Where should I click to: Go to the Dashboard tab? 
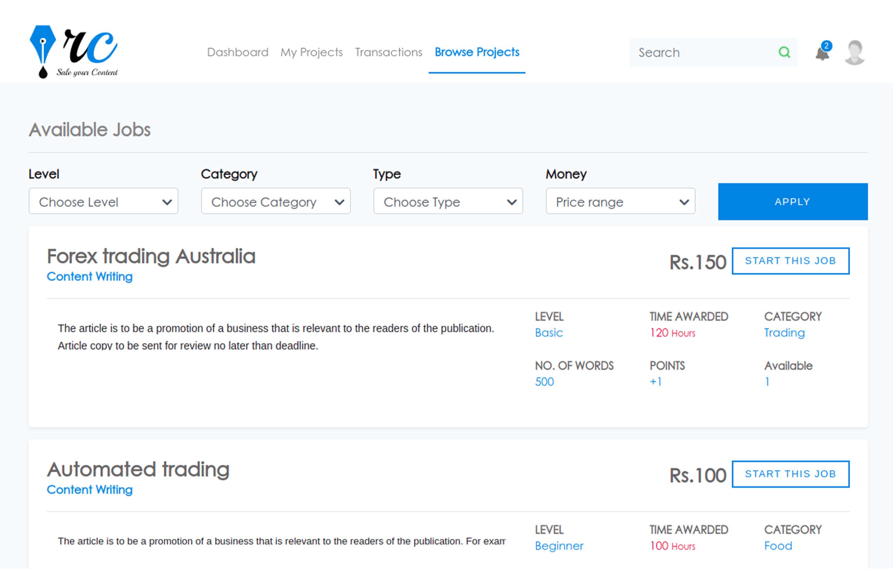click(x=238, y=52)
